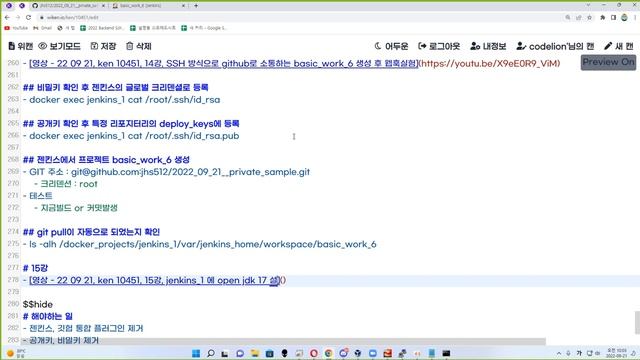Image resolution: width=640 pixels, height=360 pixels.
Task: Click the youtu.be/X9eE0R9_ViM link text
Action: point(490,63)
